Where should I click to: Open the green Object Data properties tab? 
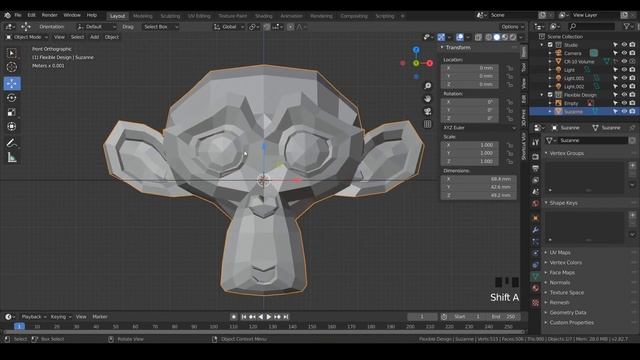(536, 276)
